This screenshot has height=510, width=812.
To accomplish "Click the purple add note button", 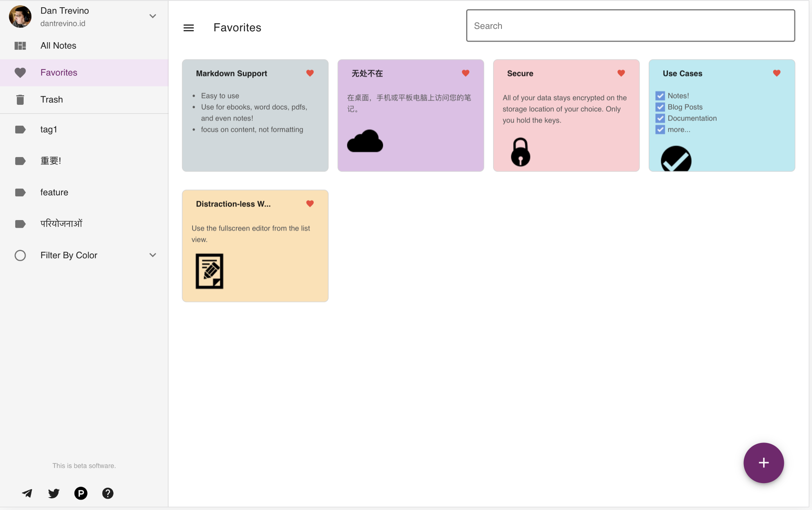I will point(763,463).
